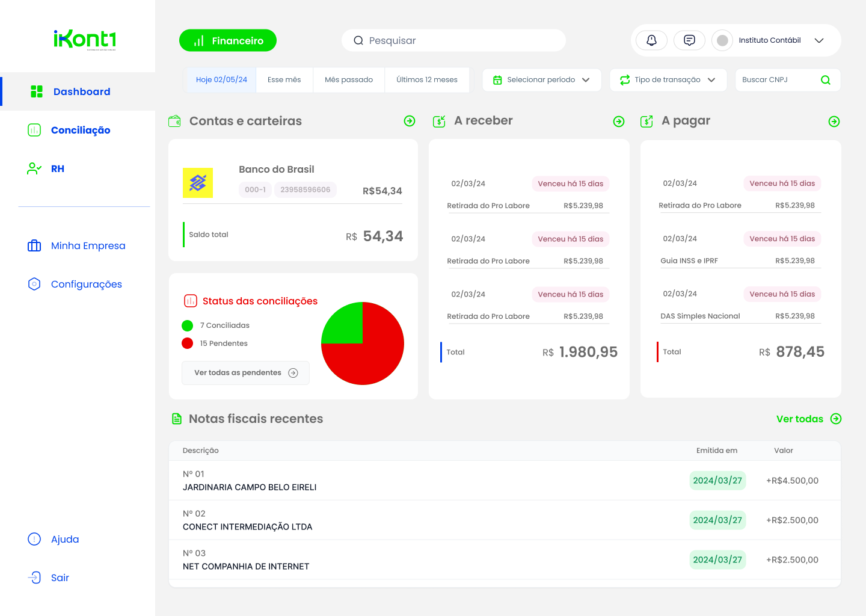The width and height of the screenshot is (866, 616).
Task: Expand the Selecionar período dropdown
Action: click(541, 80)
